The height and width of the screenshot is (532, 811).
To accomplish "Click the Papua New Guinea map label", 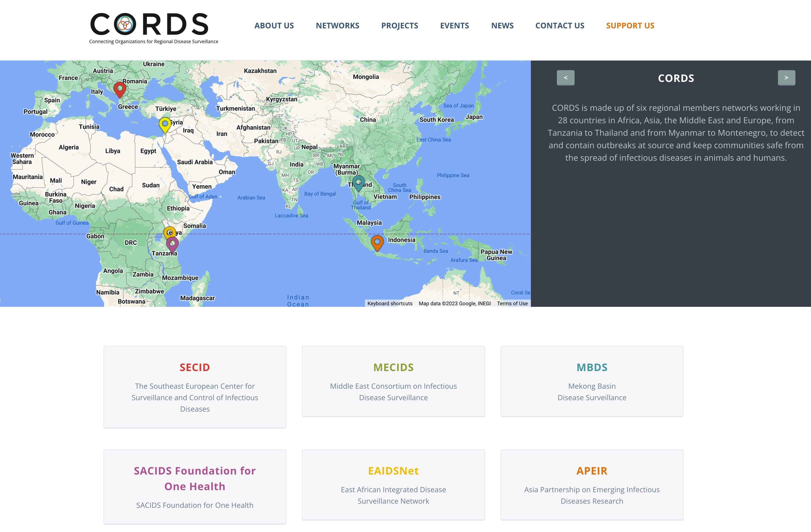I will pos(496,255).
